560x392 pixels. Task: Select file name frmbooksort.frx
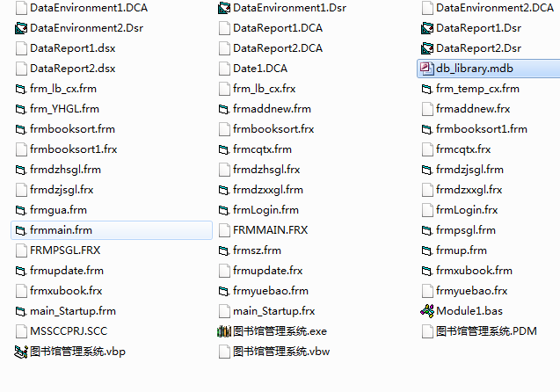[273, 129]
